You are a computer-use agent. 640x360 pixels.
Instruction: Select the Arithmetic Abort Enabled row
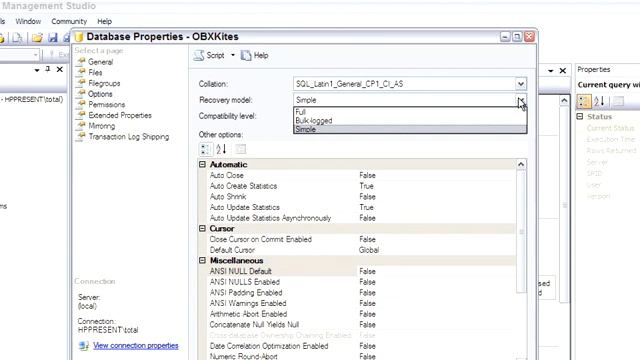(x=362, y=314)
